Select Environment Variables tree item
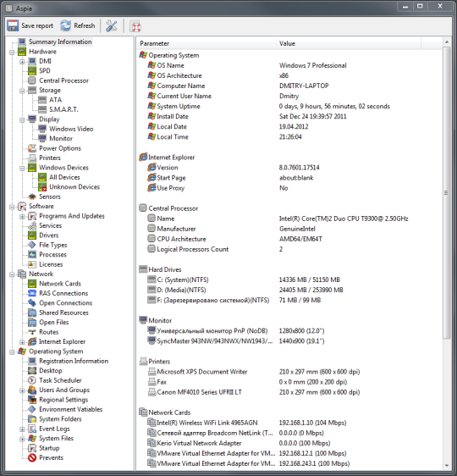 coord(70,409)
